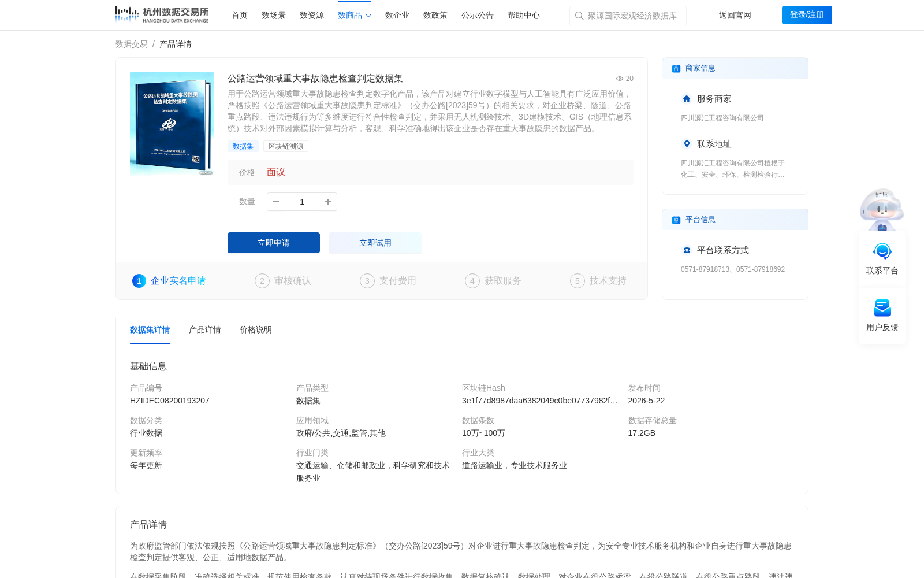The width and height of the screenshot is (924, 578).
Task: Click step 5 技术支持
Action: point(598,281)
